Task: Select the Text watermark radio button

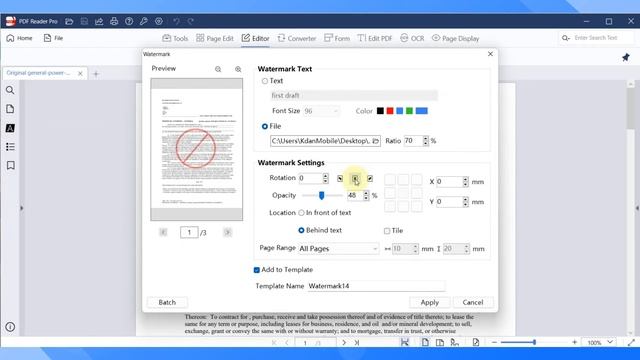Action: click(265, 81)
